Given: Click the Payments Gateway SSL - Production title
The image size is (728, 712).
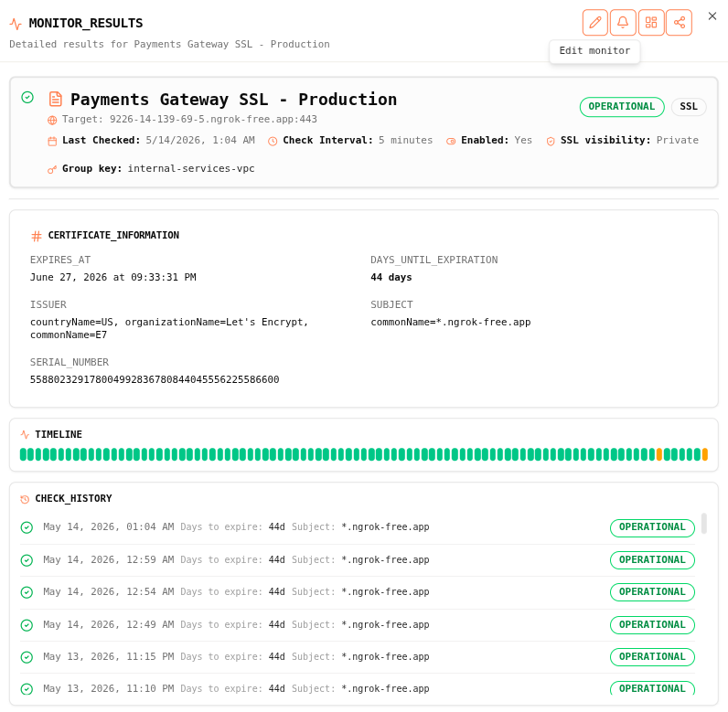Looking at the screenshot, I should [x=233, y=100].
